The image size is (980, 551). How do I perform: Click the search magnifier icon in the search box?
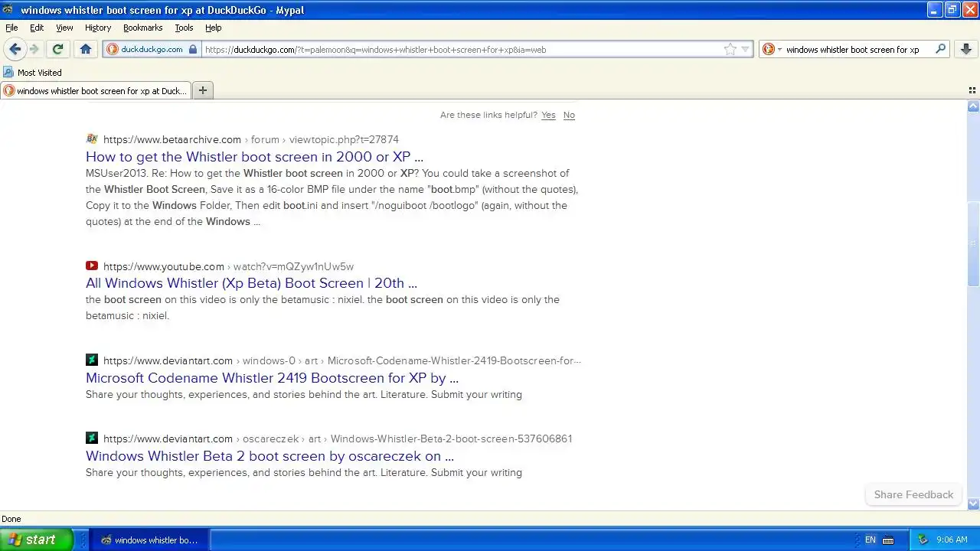click(941, 49)
